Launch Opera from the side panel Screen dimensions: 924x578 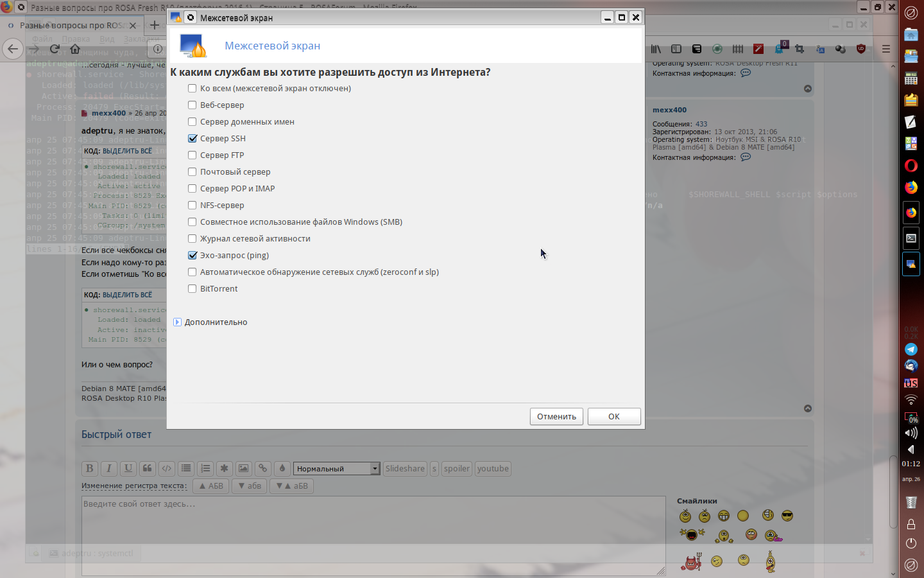pyautogui.click(x=911, y=166)
